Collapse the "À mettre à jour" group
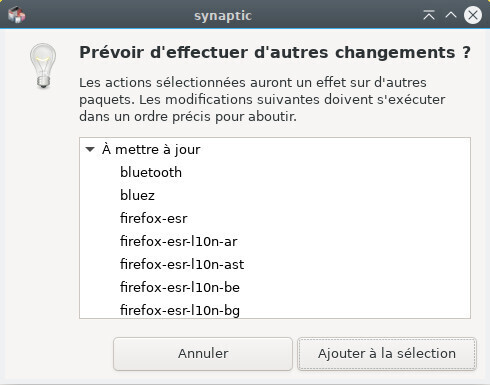 coord(90,149)
